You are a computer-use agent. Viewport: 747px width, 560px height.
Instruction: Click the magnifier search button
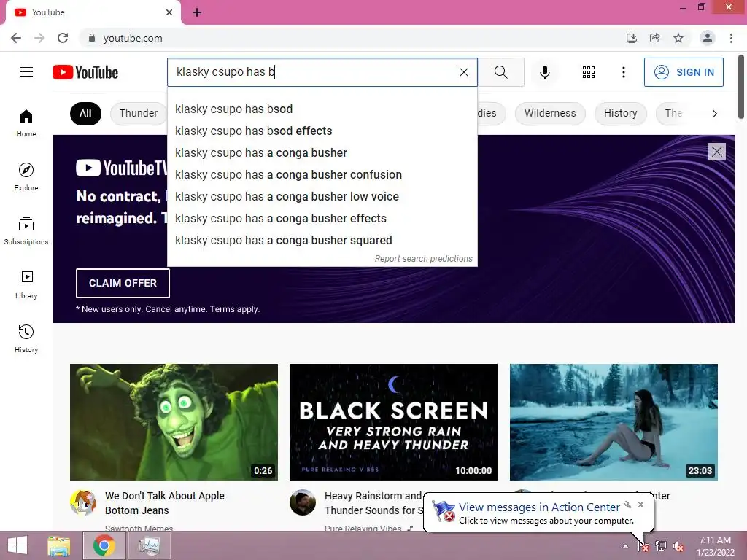point(500,72)
